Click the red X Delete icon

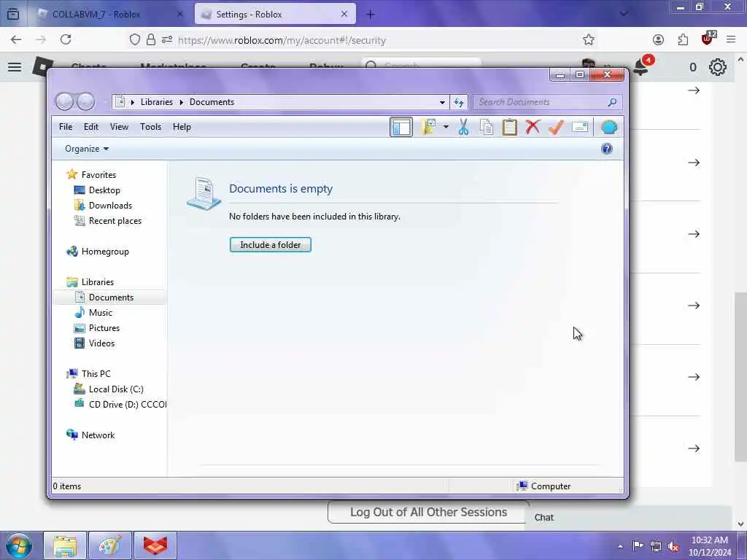pyautogui.click(x=533, y=127)
